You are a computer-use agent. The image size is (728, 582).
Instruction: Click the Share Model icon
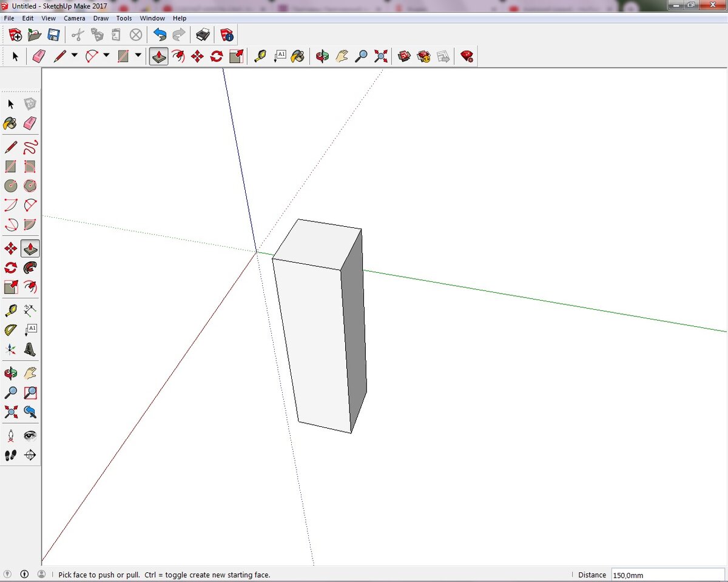pyautogui.click(x=424, y=56)
